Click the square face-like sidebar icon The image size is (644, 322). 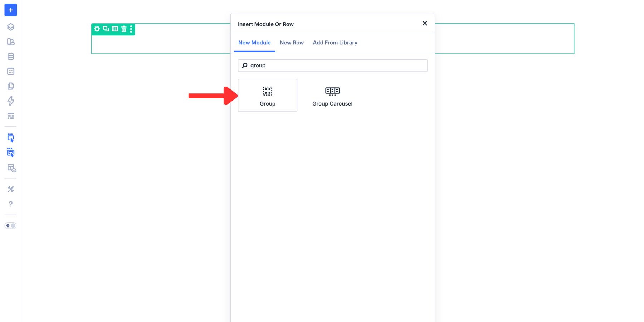coord(11,71)
